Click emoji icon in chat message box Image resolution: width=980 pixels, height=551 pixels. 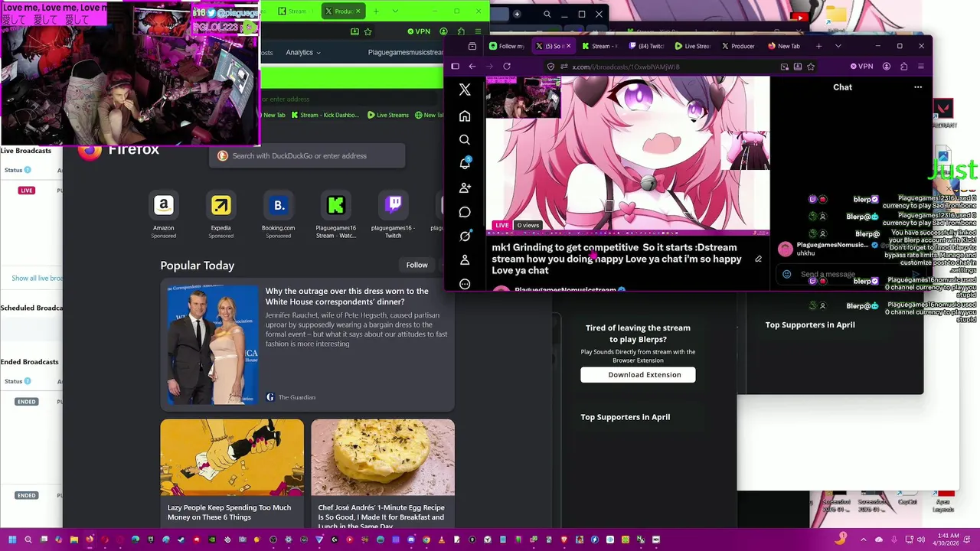click(786, 274)
